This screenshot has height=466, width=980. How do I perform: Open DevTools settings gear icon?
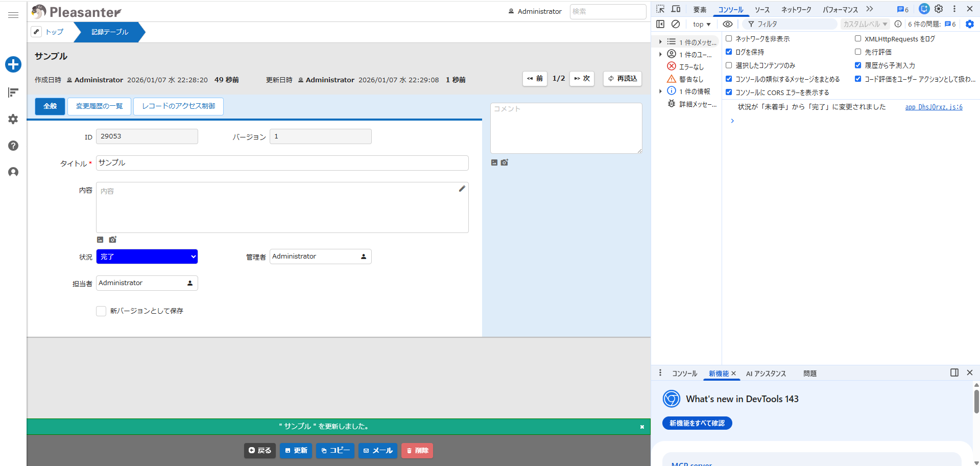pos(939,9)
